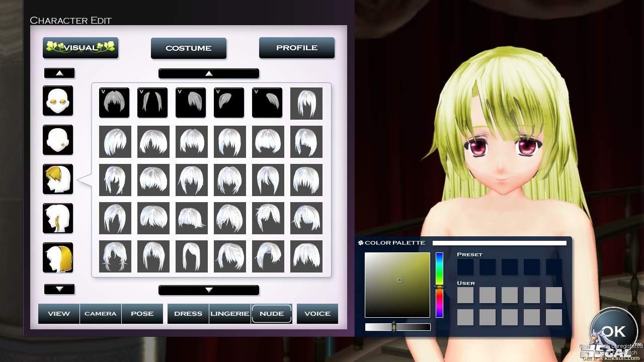
Task: Select the first User color swatch
Action: 465,295
